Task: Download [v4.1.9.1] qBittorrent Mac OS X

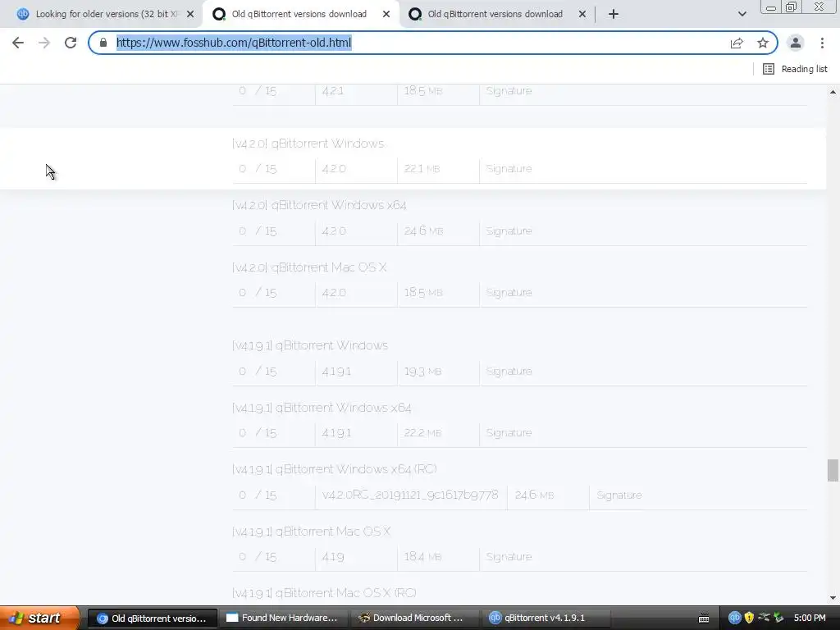Action: coord(311,532)
